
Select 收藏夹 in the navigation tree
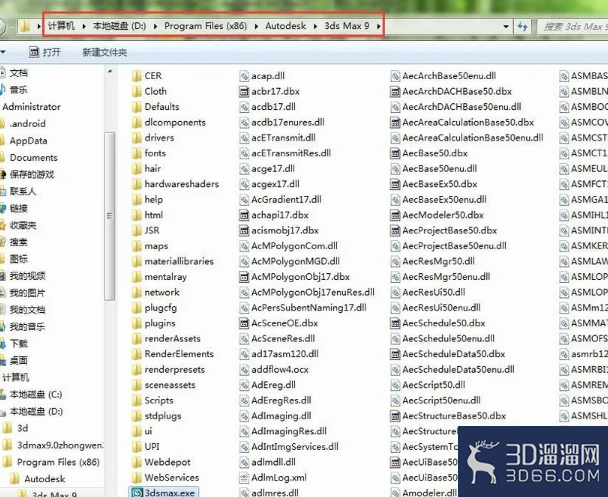point(23,225)
